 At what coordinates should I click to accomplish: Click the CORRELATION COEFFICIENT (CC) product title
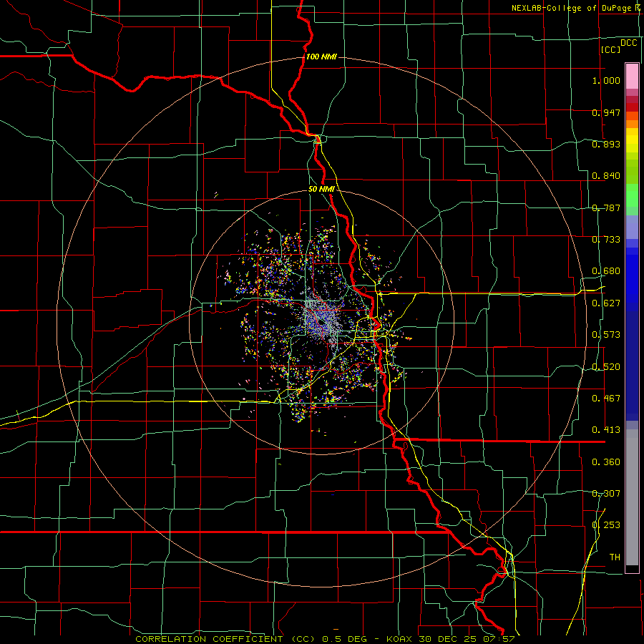[225, 639]
